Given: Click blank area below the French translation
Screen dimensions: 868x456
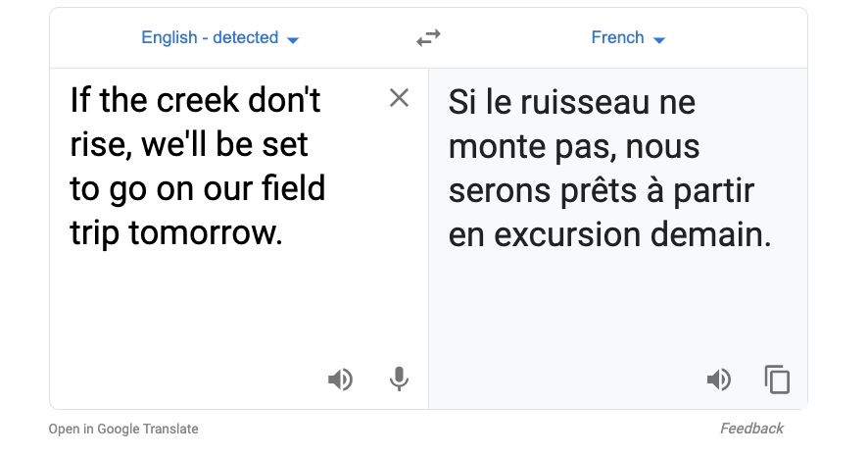Looking at the screenshot, I should pyautogui.click(x=617, y=304).
